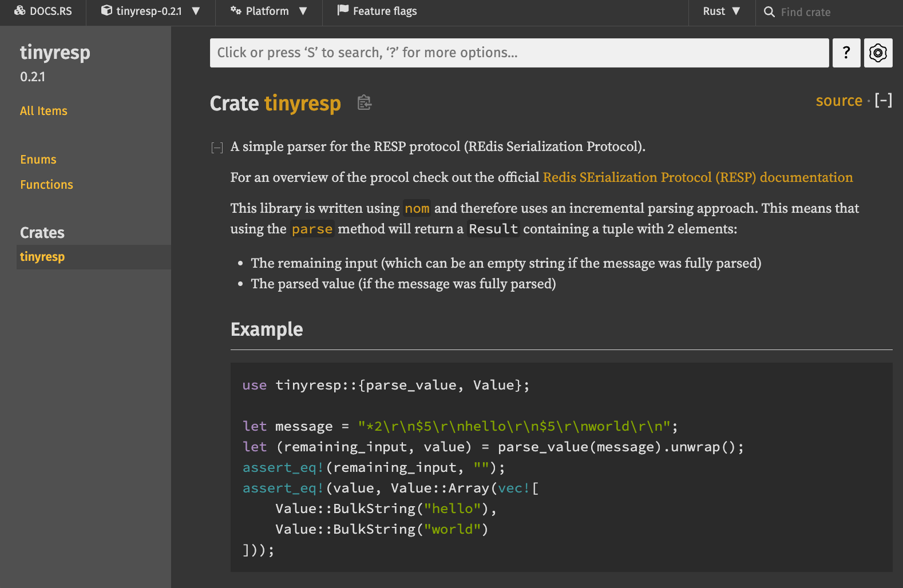Open the settings gear button
This screenshot has height=588, width=903.
pyautogui.click(x=878, y=53)
